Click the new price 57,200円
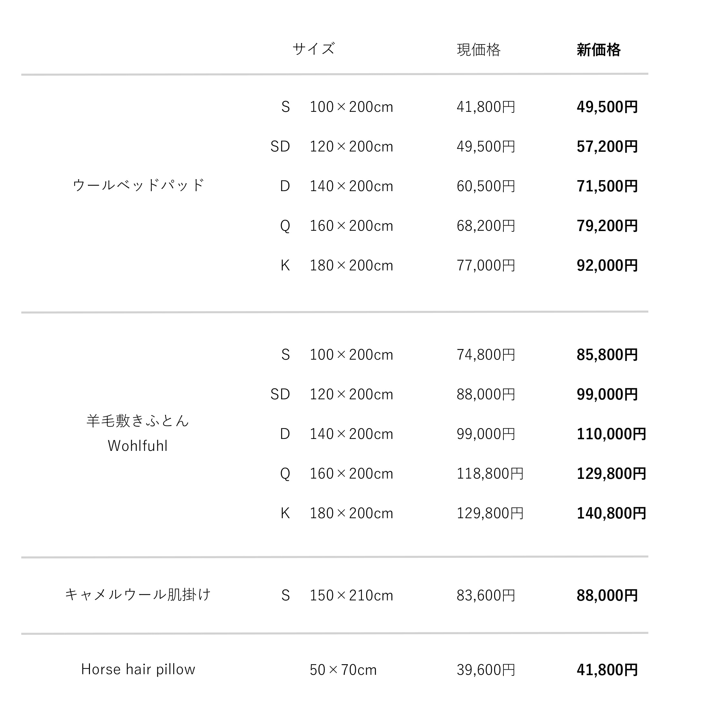The height and width of the screenshot is (728, 702). pos(607,147)
